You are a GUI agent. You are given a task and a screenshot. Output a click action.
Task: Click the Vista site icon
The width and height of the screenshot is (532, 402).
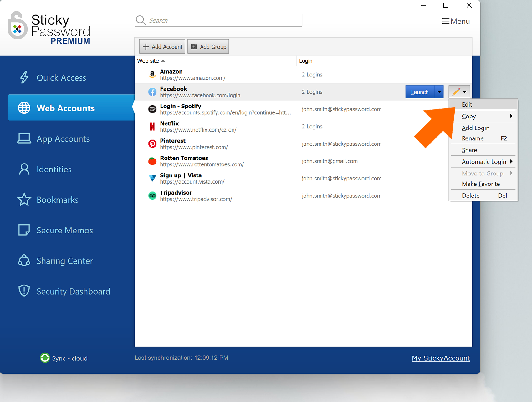point(152,178)
